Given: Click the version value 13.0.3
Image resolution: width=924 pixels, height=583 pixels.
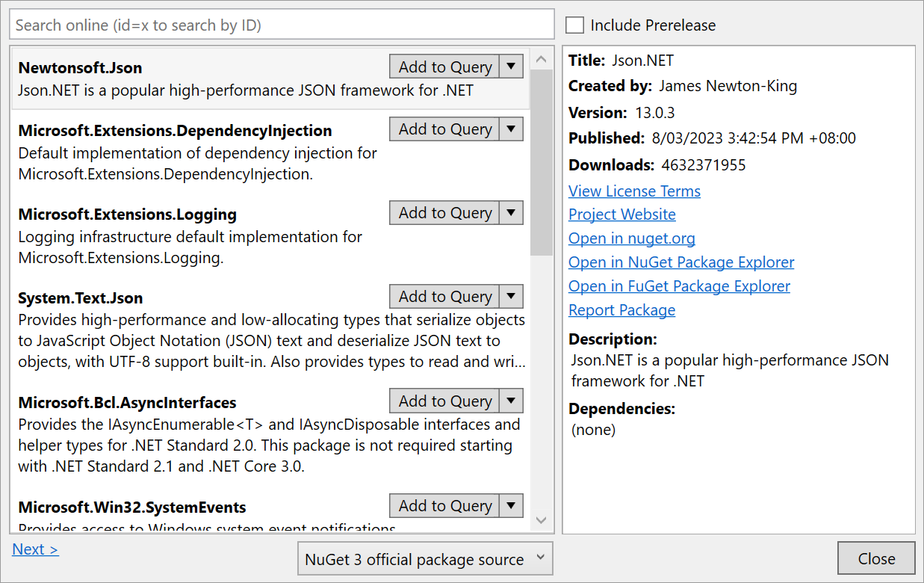Looking at the screenshot, I should coord(654,113).
